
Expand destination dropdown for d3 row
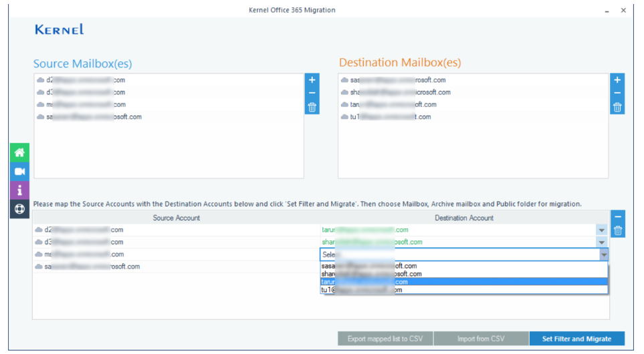tap(602, 242)
